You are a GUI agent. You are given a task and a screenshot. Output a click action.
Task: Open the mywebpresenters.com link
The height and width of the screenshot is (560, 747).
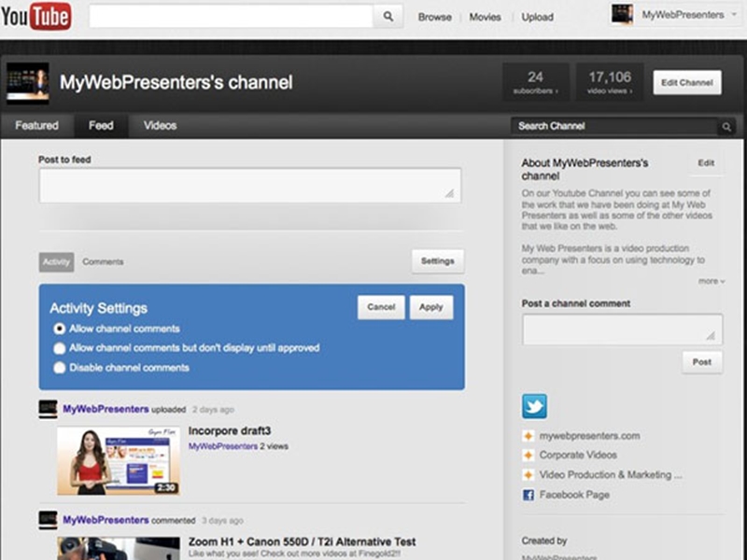589,436
